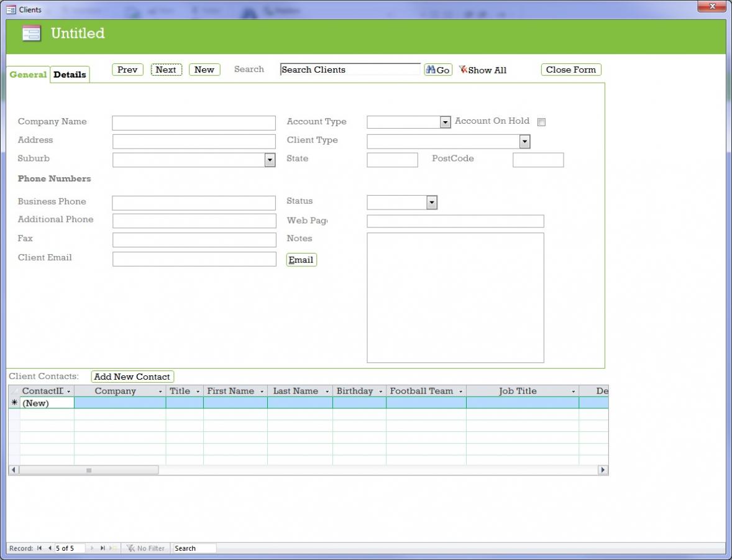Screen dimensions: 732x560
Task: Click the contacts grid horizontal scrollbar thumb
Action: pyautogui.click(x=89, y=470)
